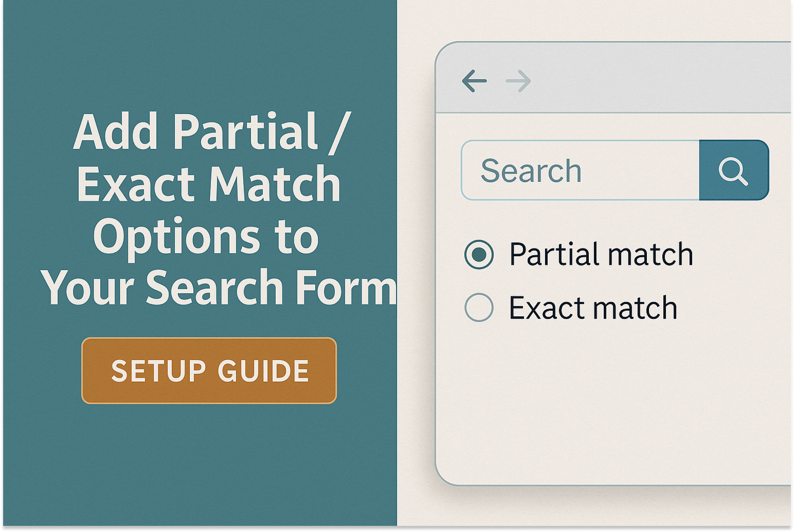Click the "Exact match" label text
Viewport: 794px width, 532px height.
(x=593, y=307)
